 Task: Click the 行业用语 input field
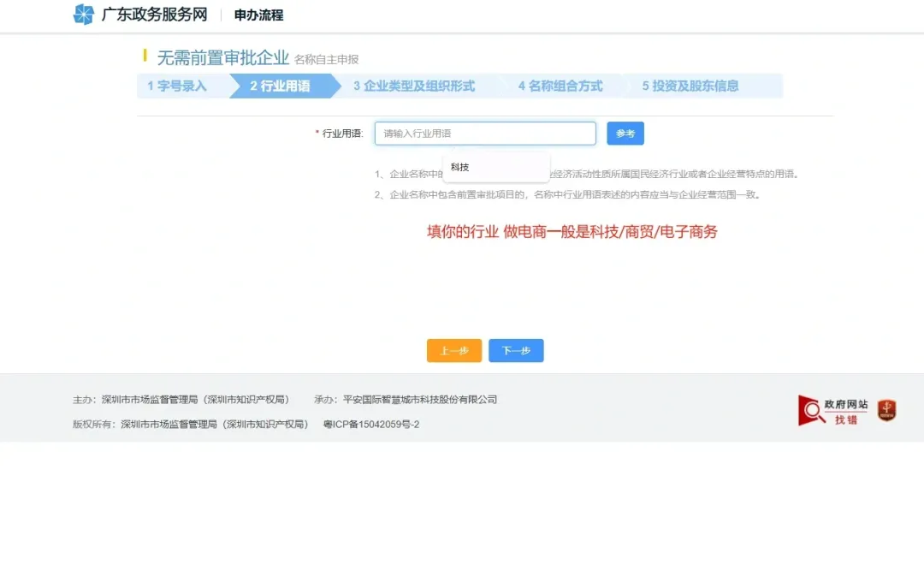tap(485, 133)
